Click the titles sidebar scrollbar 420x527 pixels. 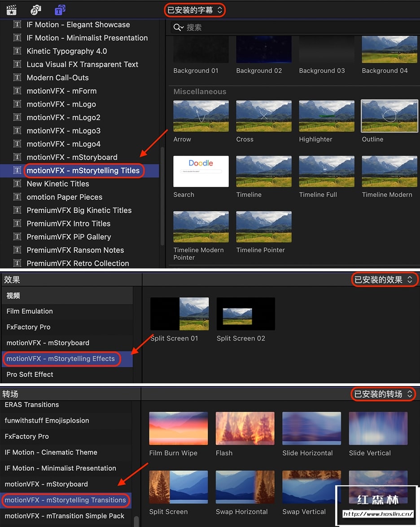coord(162,196)
